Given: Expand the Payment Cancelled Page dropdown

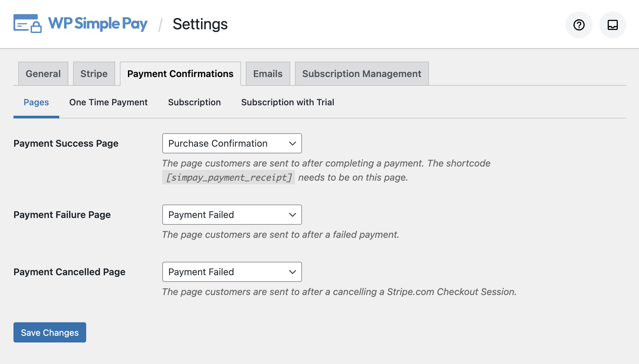Looking at the screenshot, I should tap(232, 272).
